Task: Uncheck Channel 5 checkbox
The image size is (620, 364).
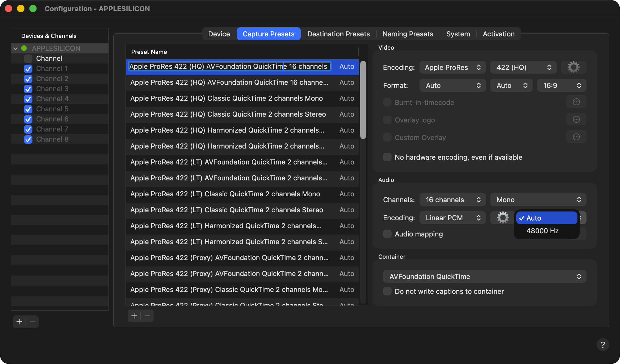Action: pyautogui.click(x=28, y=109)
